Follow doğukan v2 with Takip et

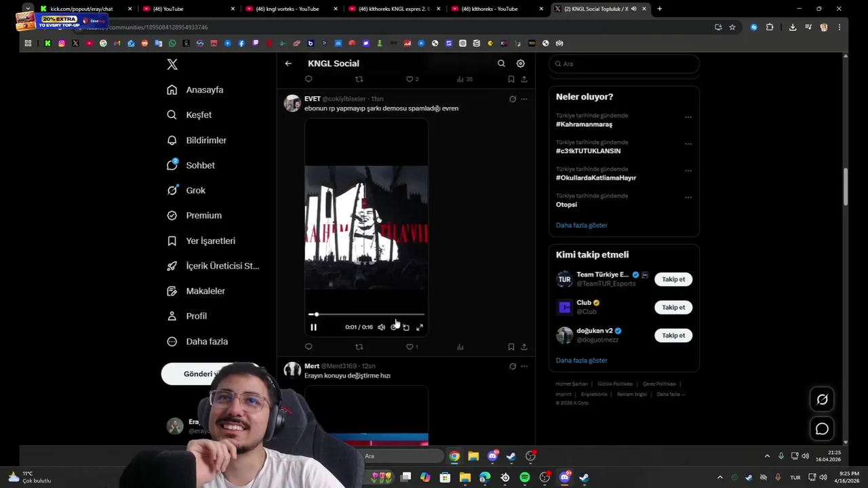pos(673,335)
